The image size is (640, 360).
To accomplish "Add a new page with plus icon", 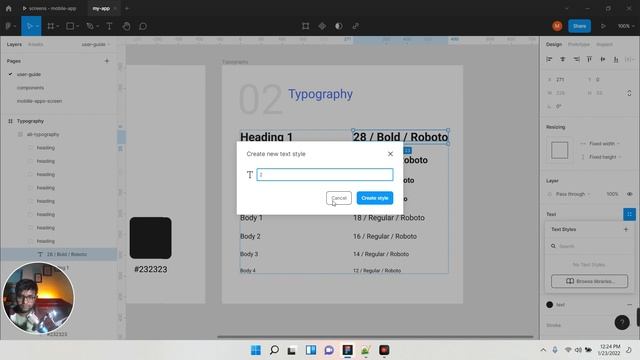I will pos(107,61).
